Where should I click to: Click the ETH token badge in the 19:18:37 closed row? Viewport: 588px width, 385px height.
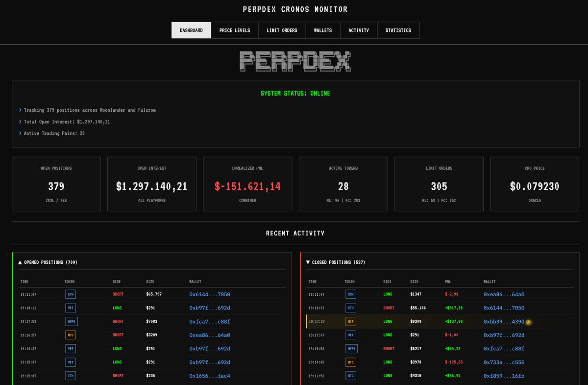(351, 308)
